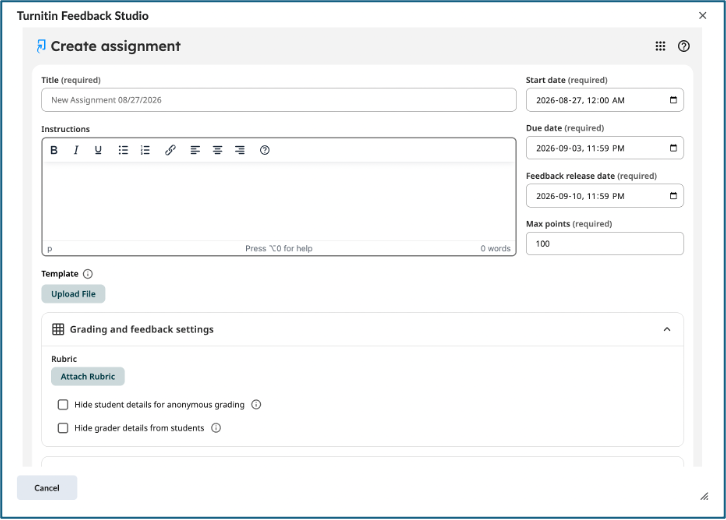Viewport: 726px width, 520px height.
Task: Click the insert link icon
Action: (x=170, y=150)
